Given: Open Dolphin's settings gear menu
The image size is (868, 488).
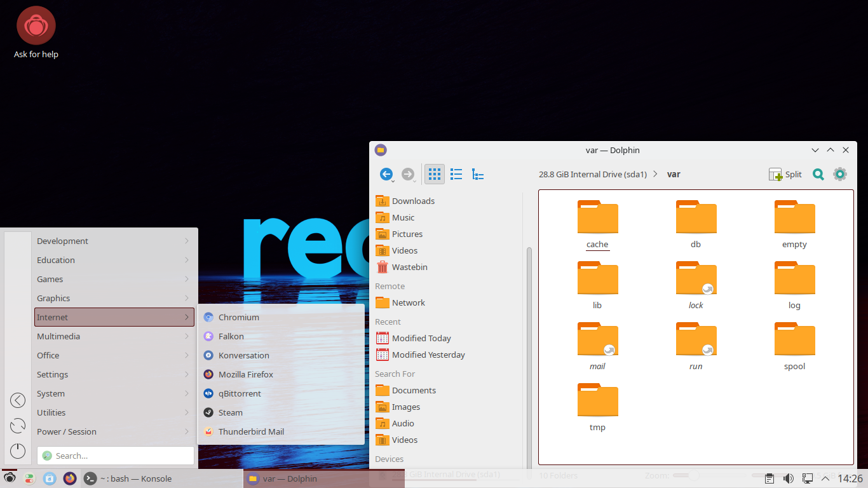Looking at the screenshot, I should (x=840, y=174).
